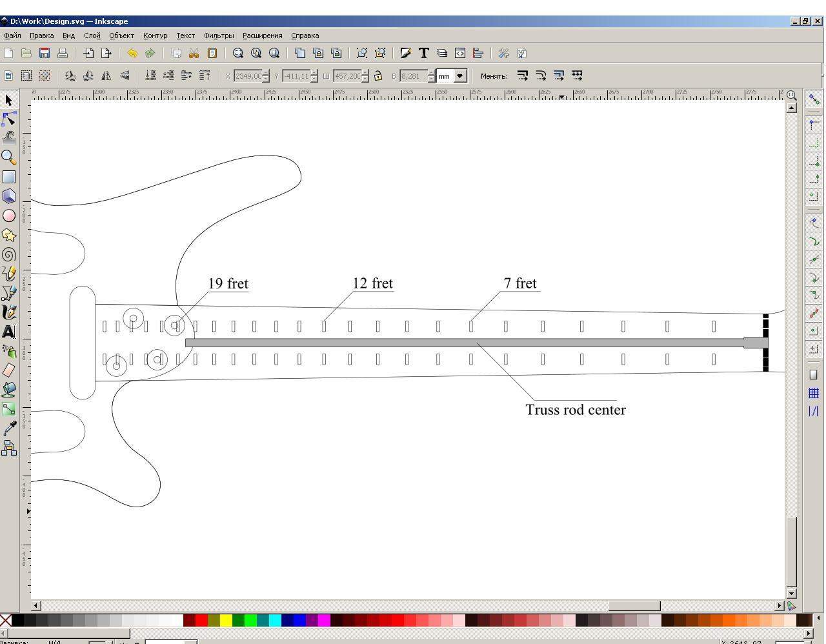Toggle the width/height ratio lock
This screenshot has height=644, width=826.
(378, 76)
